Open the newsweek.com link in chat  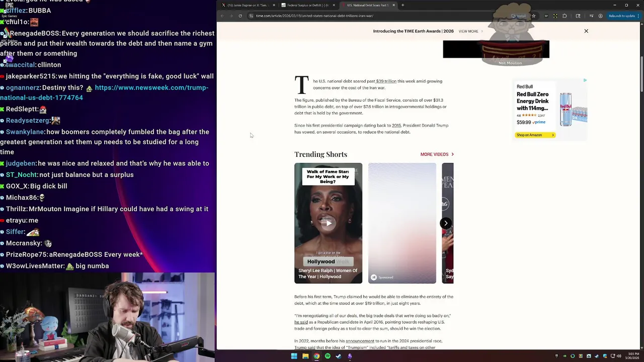click(104, 93)
